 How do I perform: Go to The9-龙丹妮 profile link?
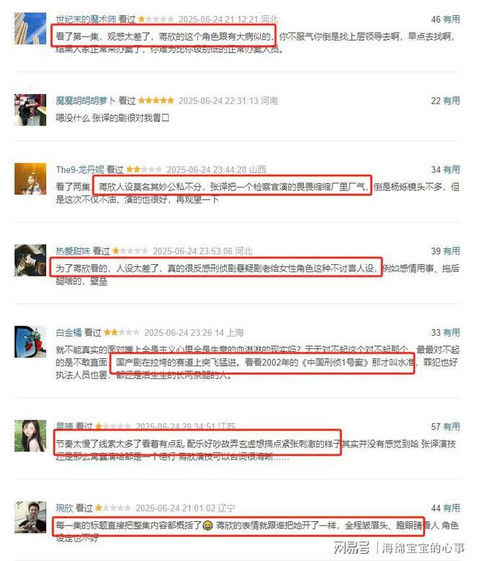point(80,170)
